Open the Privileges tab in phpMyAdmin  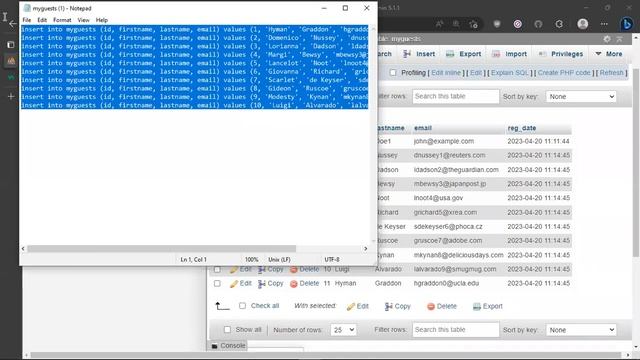click(561, 54)
